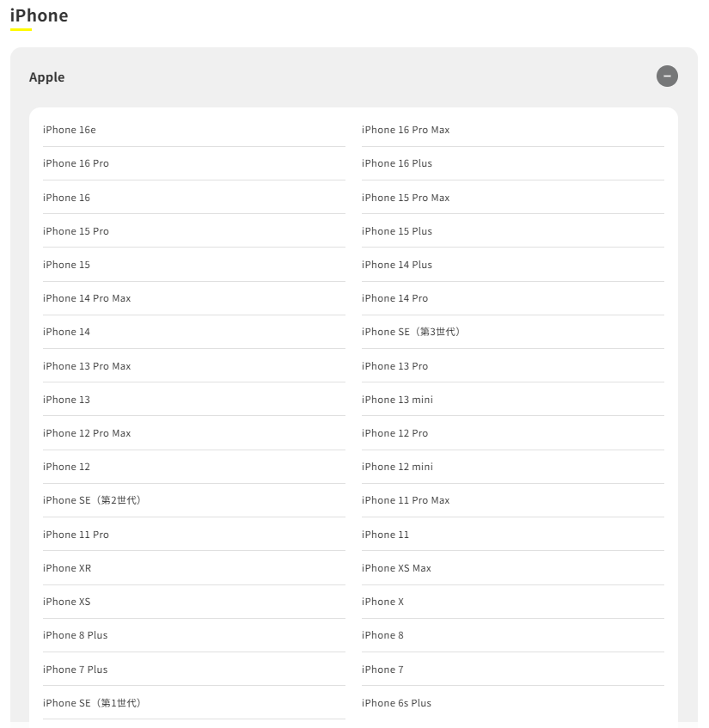The image size is (709, 728).
Task: Choose iPhone 16 Pro from list
Action: (76, 163)
